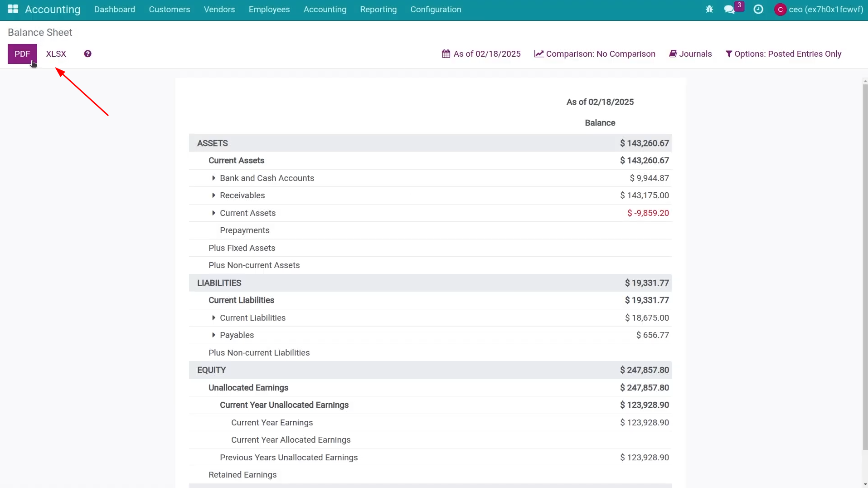Click the help question mark icon
868x488 pixels.
click(88, 54)
